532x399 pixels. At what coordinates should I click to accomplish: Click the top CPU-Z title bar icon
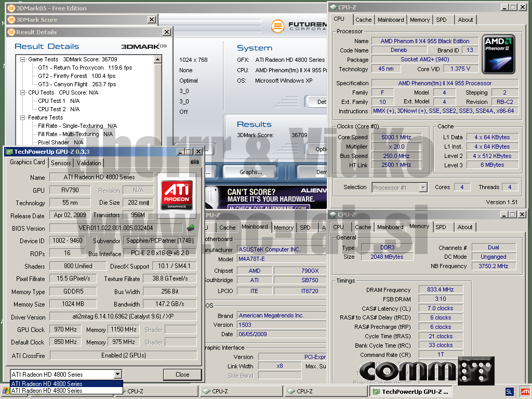[334, 7]
